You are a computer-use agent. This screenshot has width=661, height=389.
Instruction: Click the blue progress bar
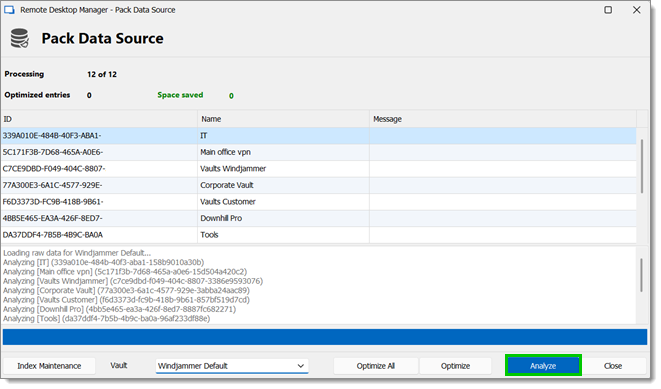pos(325,337)
